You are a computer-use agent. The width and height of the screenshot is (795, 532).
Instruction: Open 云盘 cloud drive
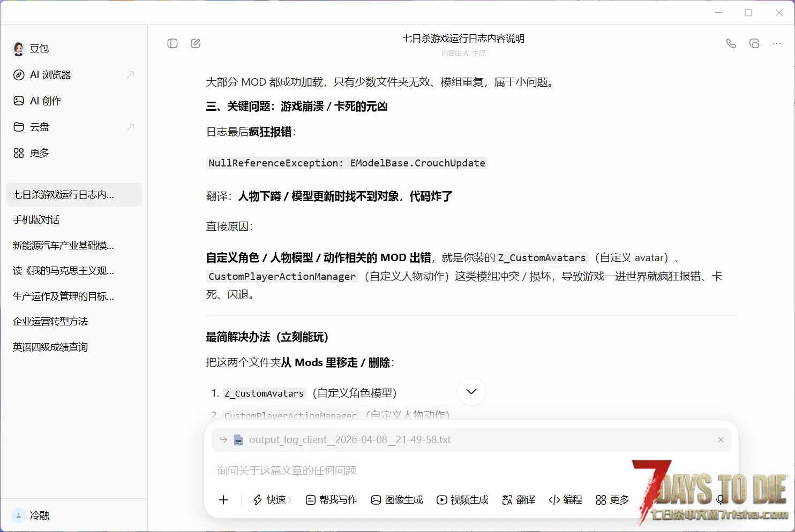(40, 127)
